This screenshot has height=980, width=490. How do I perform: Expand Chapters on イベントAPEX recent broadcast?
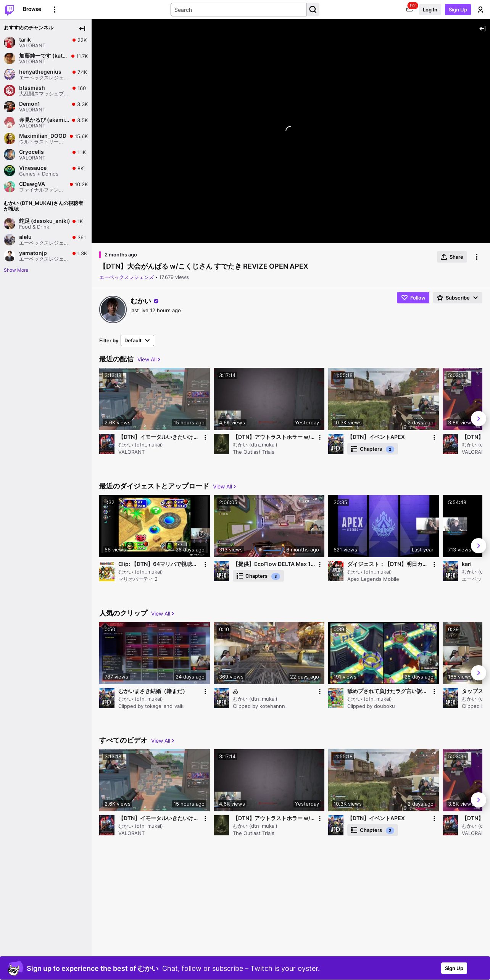tap(372, 449)
